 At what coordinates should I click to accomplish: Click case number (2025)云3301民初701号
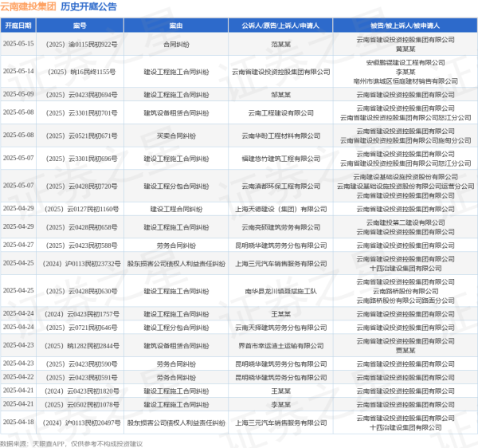[82, 113]
